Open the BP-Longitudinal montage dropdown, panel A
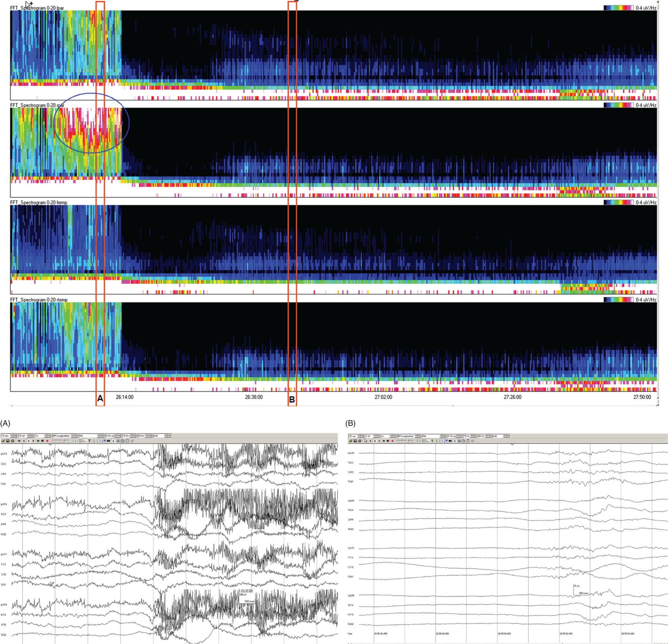Image resolution: width=668 pixels, height=644 pixels. tap(76, 436)
